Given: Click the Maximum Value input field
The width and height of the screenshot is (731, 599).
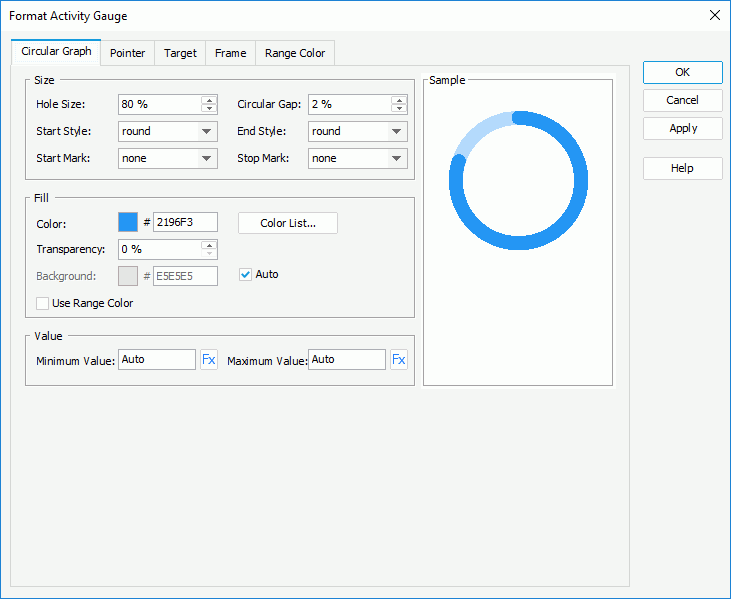Looking at the screenshot, I should (346, 359).
